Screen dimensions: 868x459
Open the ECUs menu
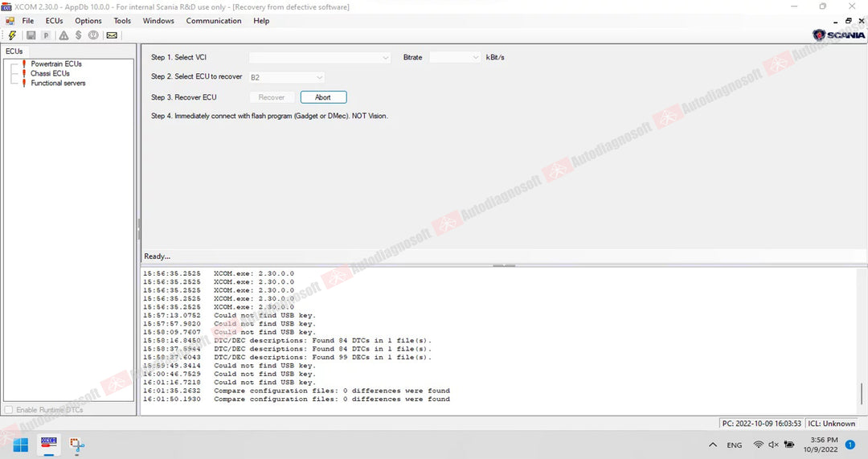(55, 21)
